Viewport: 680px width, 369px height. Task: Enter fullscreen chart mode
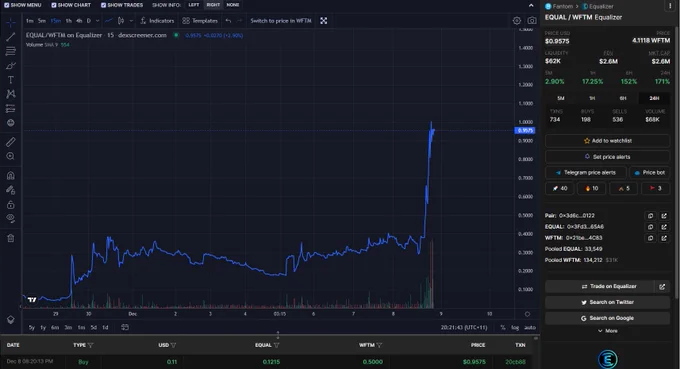click(x=324, y=21)
